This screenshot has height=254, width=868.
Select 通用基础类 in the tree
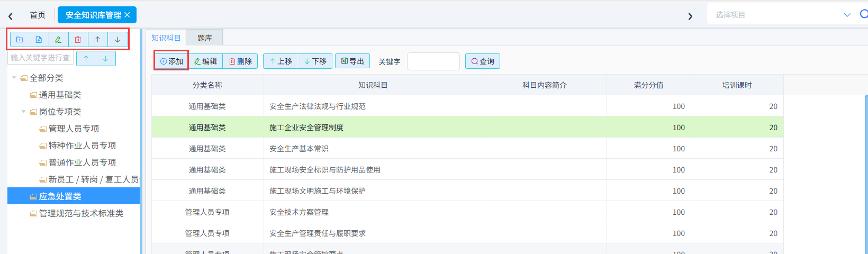point(60,95)
